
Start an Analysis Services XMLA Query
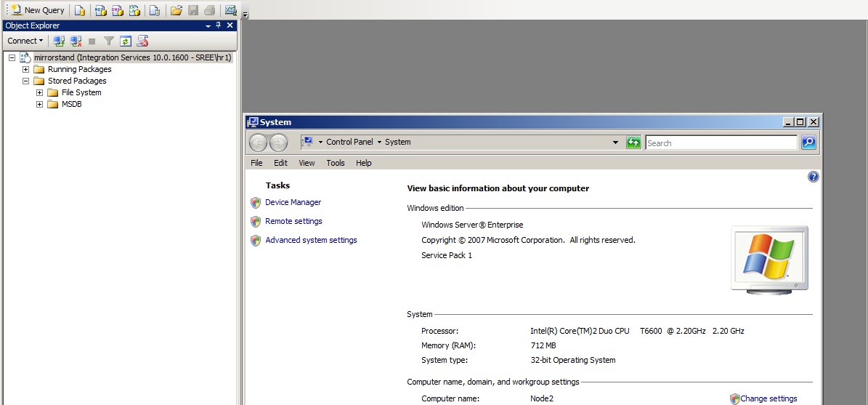coord(134,10)
